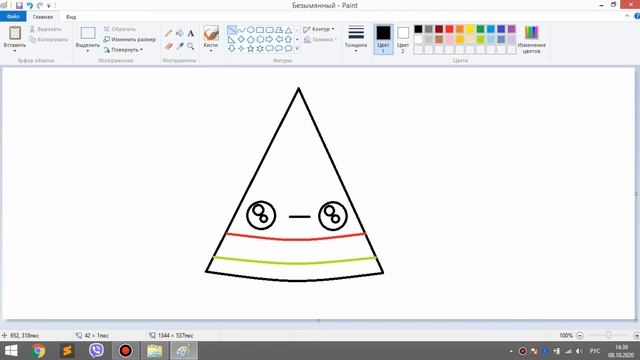Click the Windows Start button
This screenshot has width=640, height=360.
[x=11, y=351]
